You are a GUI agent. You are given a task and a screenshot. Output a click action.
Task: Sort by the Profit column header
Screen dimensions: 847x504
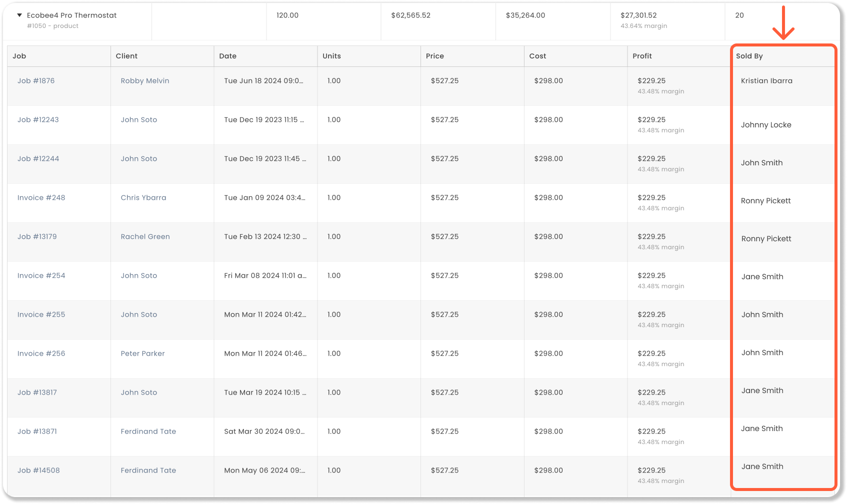642,56
